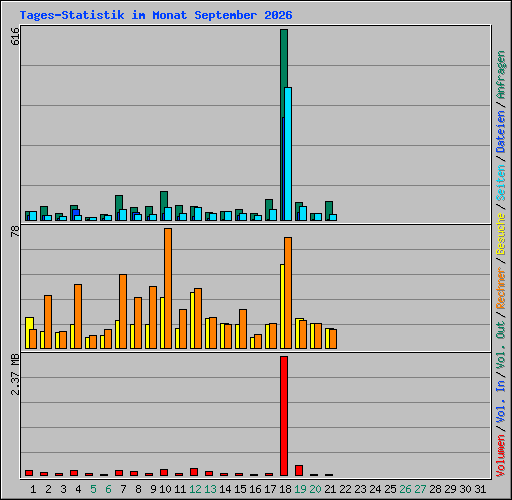
Task: Click the red Volumen legend label
Action: (501, 455)
